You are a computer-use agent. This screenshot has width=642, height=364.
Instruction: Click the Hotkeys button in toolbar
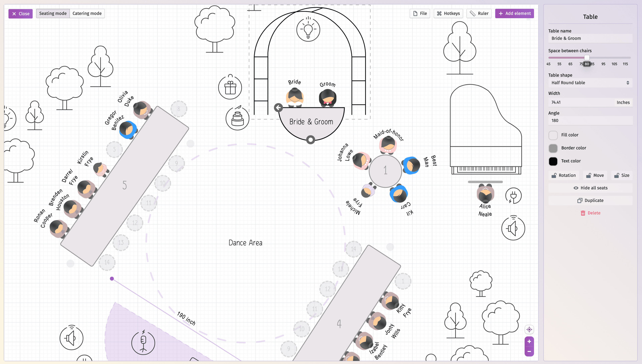pyautogui.click(x=447, y=13)
